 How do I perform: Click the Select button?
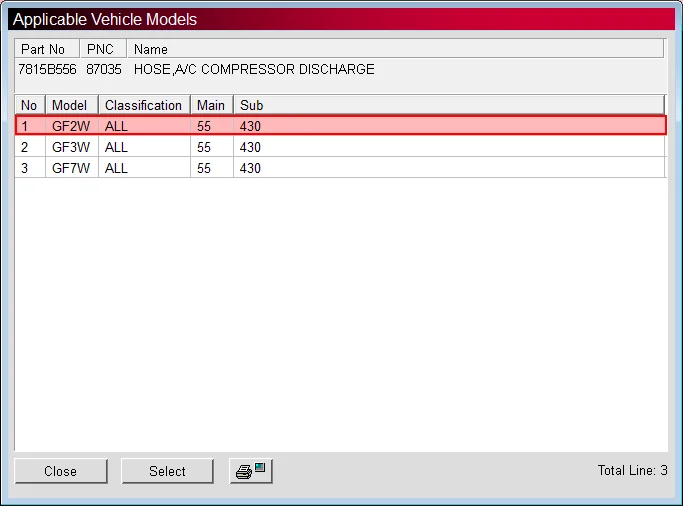(x=167, y=471)
